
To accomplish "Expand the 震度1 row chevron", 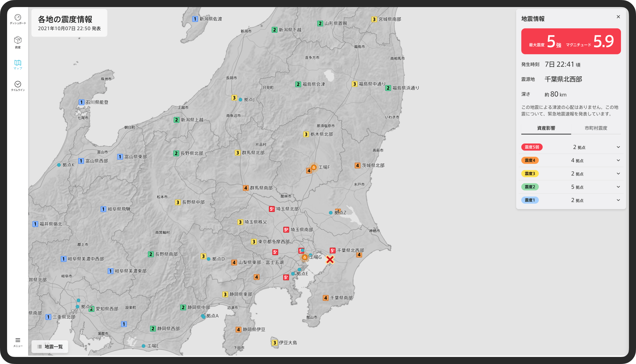I will [x=618, y=200].
